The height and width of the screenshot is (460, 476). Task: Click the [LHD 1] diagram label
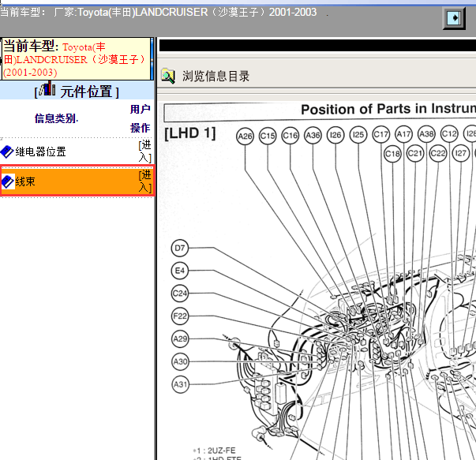click(x=190, y=133)
